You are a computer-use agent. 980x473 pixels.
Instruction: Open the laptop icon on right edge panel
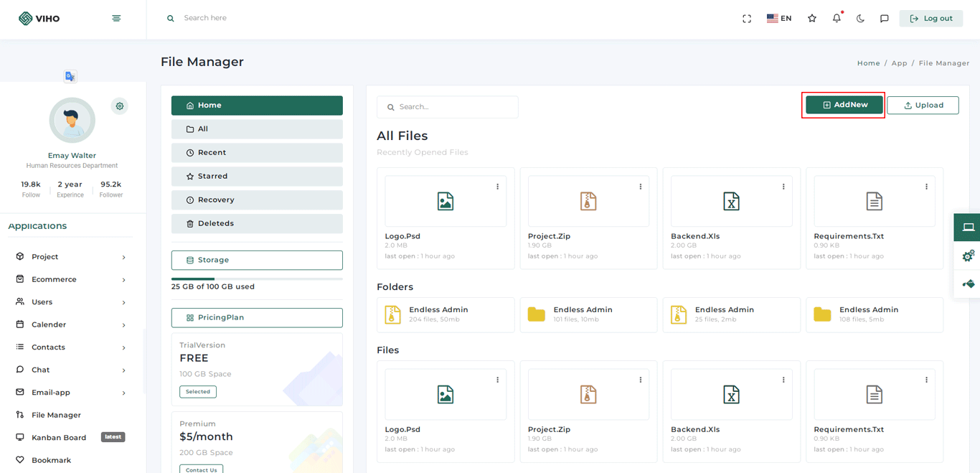pyautogui.click(x=968, y=228)
